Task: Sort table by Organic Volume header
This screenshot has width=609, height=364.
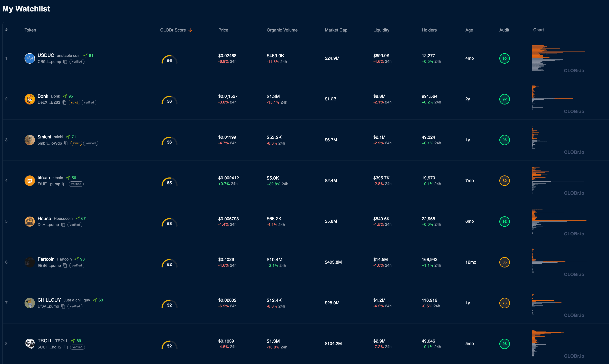Action: [282, 30]
